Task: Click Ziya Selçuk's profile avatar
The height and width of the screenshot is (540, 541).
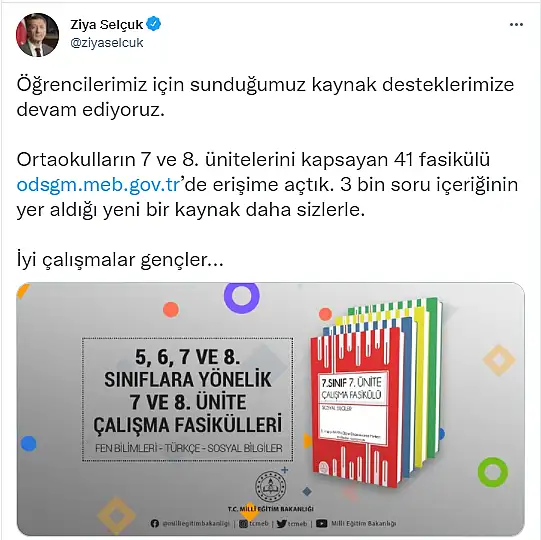Action: coord(37,35)
